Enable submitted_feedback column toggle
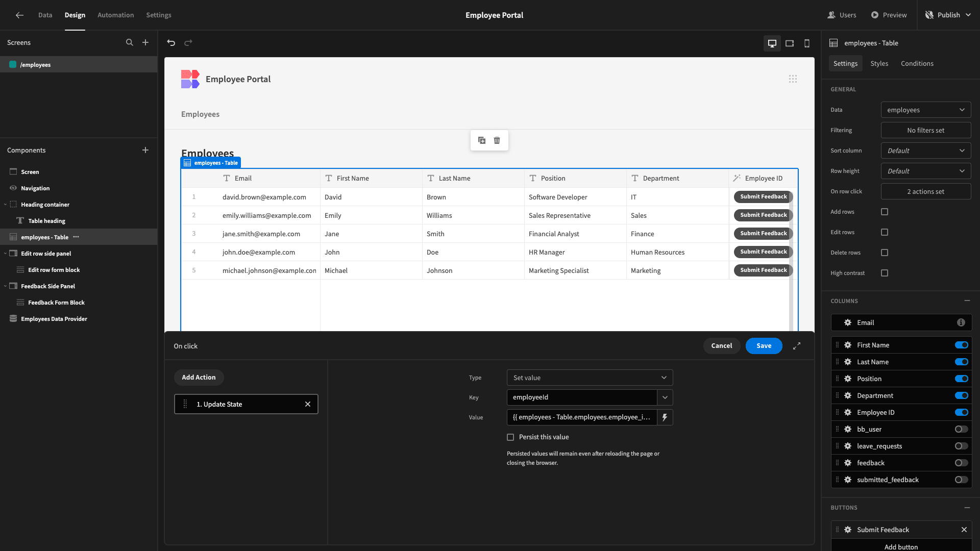 (x=962, y=480)
